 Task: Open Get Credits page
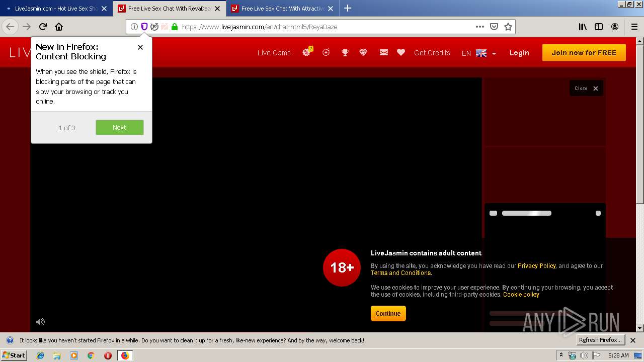[x=432, y=53]
